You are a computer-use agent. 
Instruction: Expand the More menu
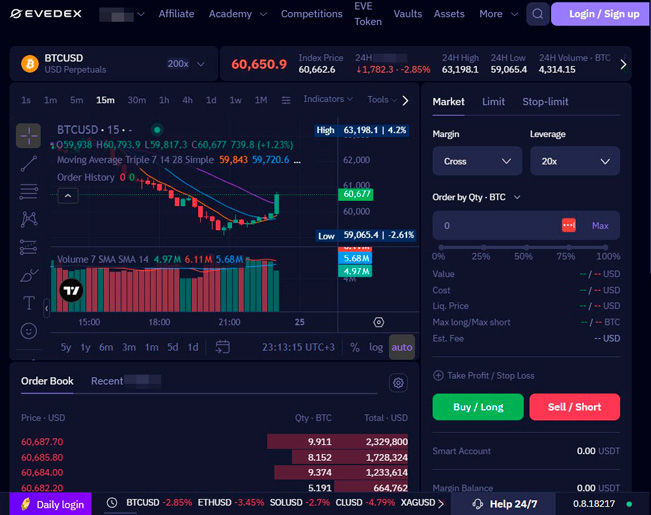(498, 14)
